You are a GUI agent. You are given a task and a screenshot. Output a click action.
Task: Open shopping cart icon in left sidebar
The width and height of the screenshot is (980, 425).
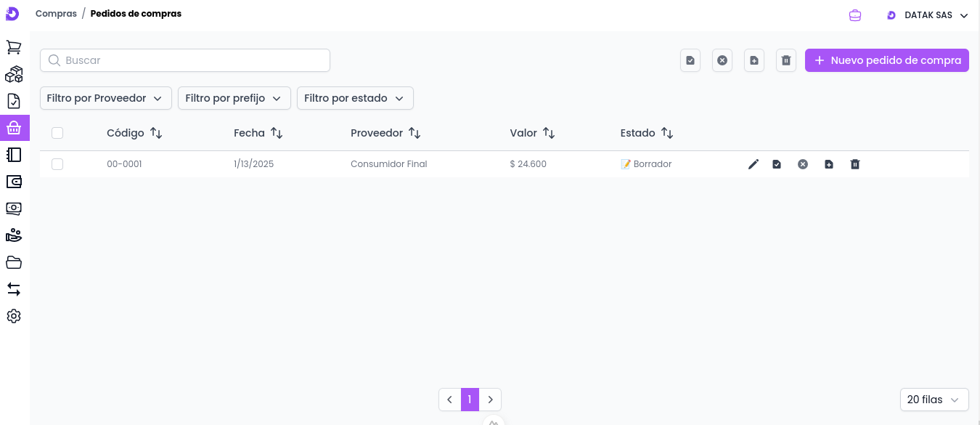tap(14, 47)
